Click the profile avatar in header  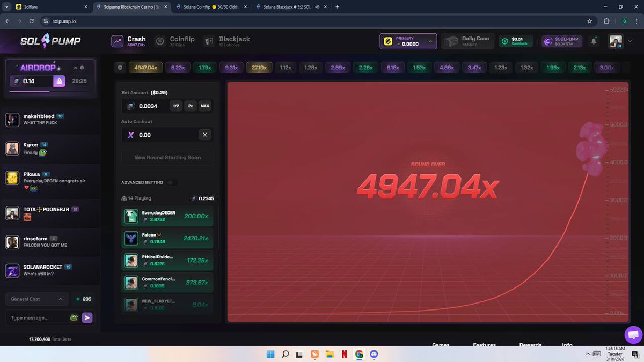coord(615,41)
